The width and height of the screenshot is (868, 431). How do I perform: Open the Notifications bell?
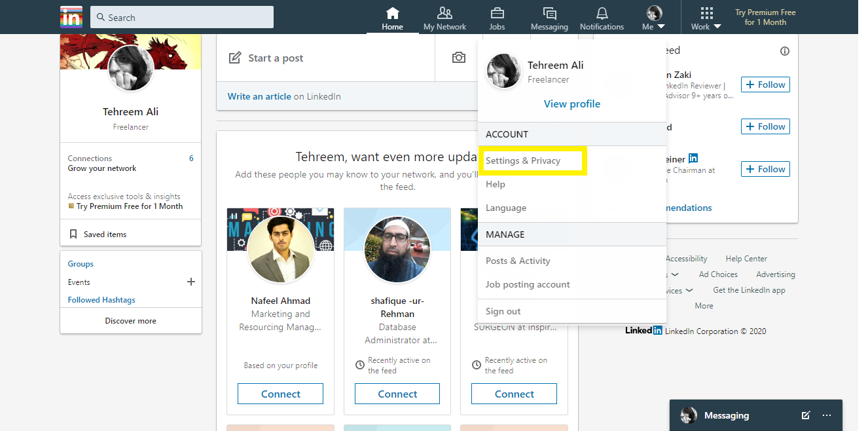[x=602, y=18]
